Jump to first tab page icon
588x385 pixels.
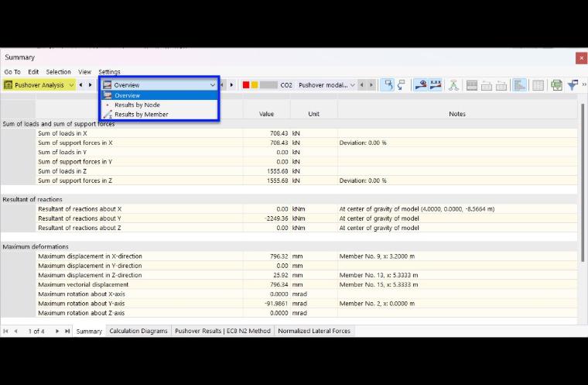pyautogui.click(x=5, y=331)
